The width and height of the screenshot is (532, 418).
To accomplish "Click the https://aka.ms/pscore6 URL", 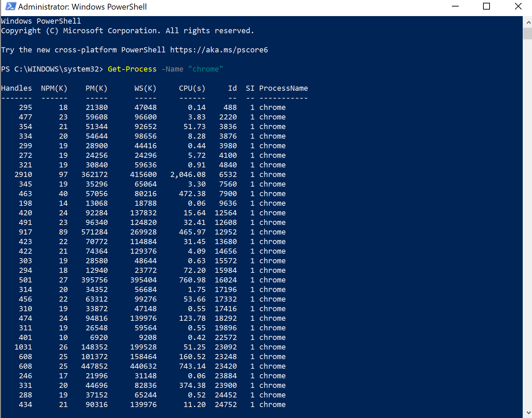I will coord(219,50).
